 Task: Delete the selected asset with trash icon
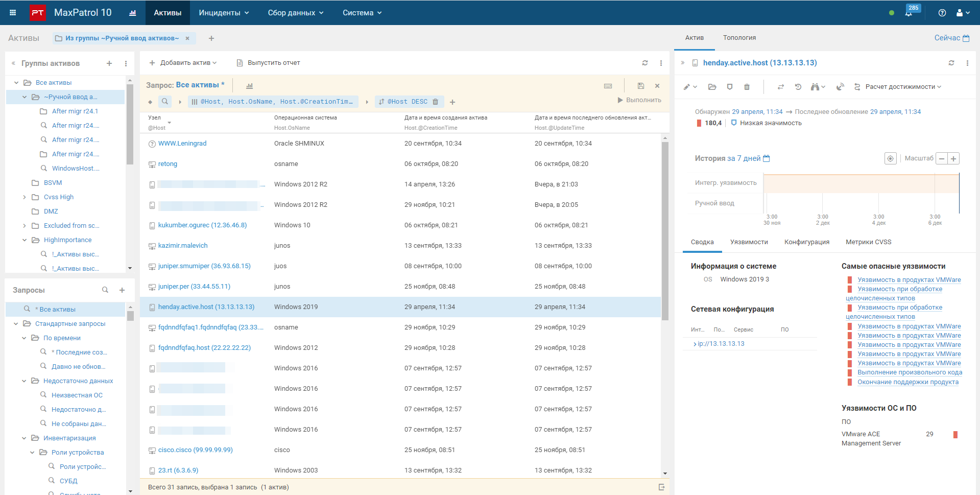click(747, 87)
